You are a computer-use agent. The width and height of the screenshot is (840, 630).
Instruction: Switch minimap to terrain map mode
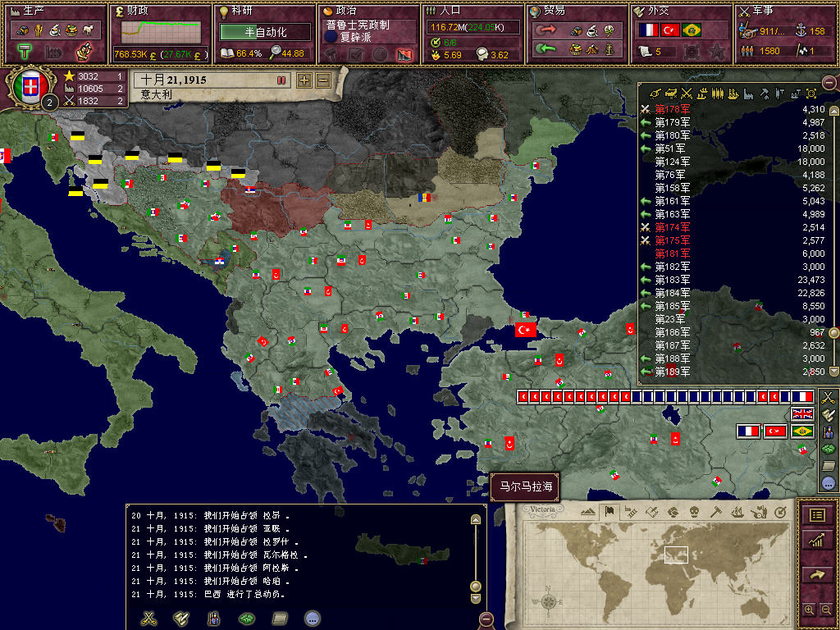point(587,512)
